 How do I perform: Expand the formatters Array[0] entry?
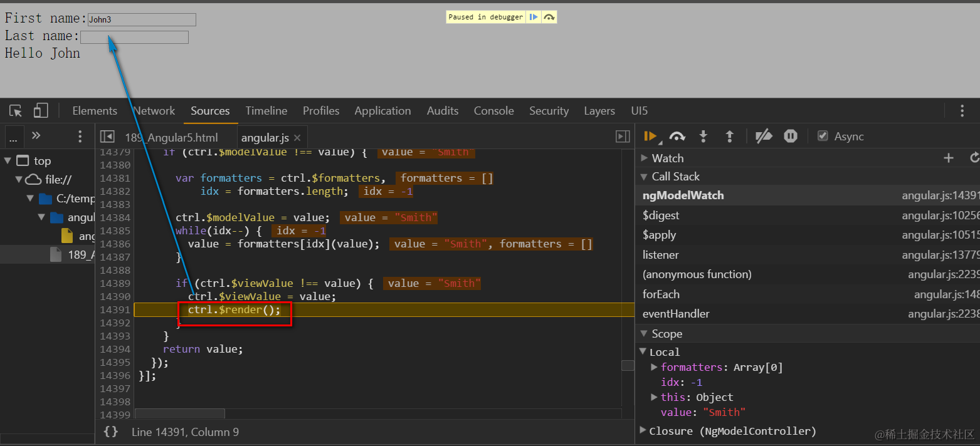654,367
